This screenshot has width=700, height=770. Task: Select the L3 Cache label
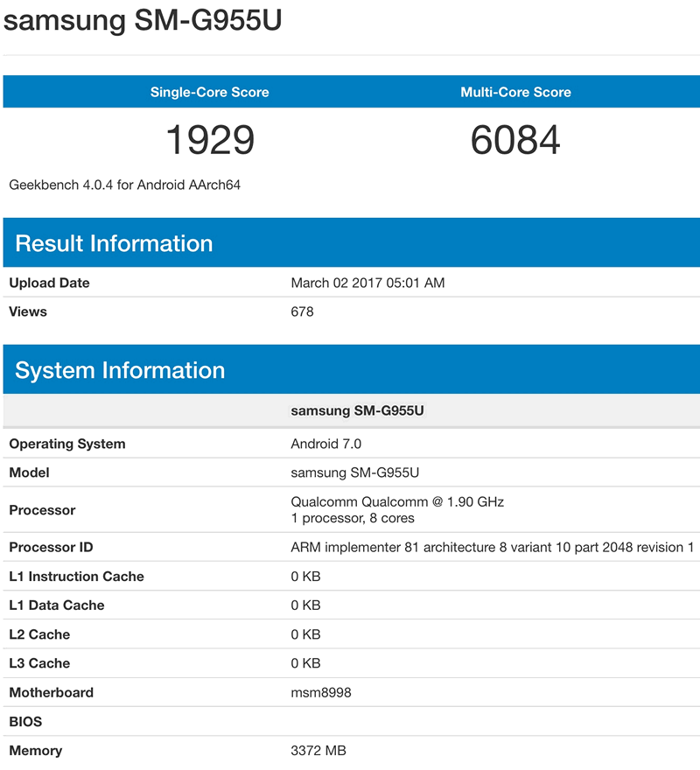tap(39, 663)
